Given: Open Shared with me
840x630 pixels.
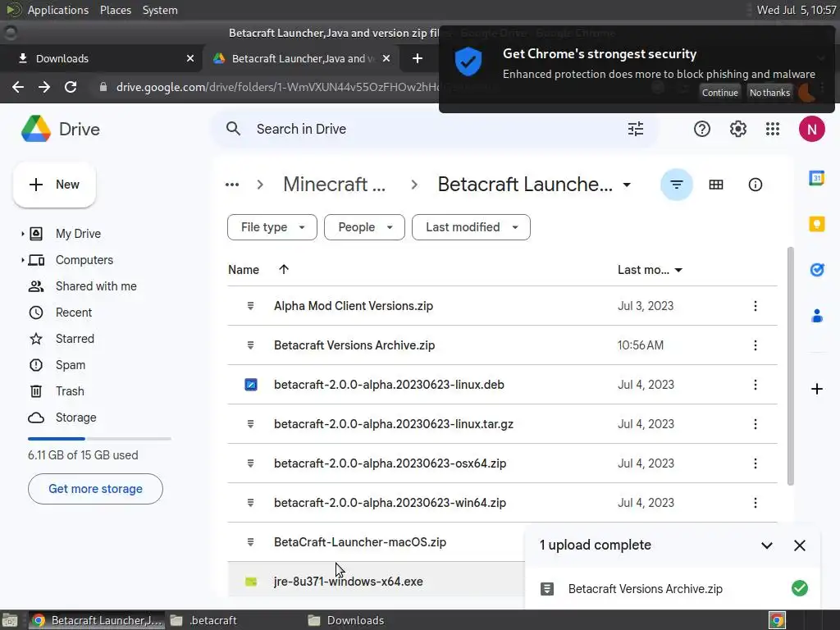Looking at the screenshot, I should coord(96,286).
